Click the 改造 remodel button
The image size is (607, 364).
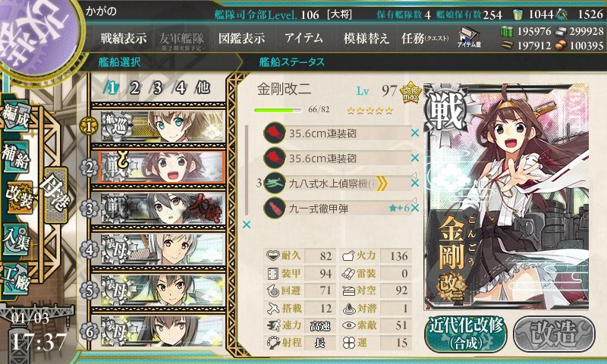554,334
